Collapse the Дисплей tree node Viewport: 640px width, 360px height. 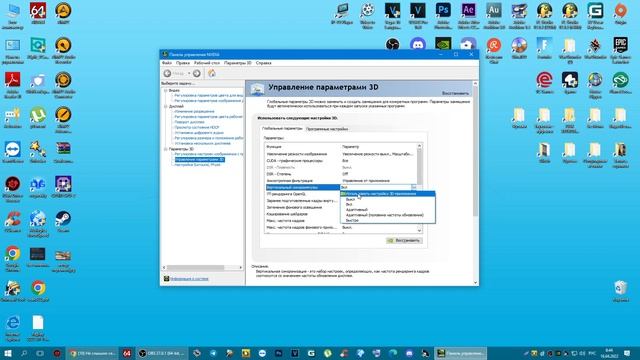coord(166,106)
